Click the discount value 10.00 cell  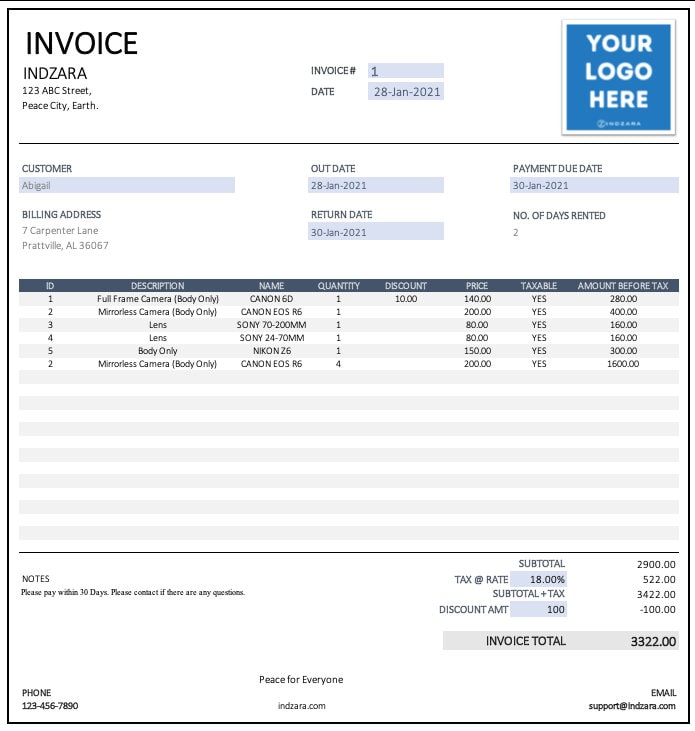click(406, 298)
